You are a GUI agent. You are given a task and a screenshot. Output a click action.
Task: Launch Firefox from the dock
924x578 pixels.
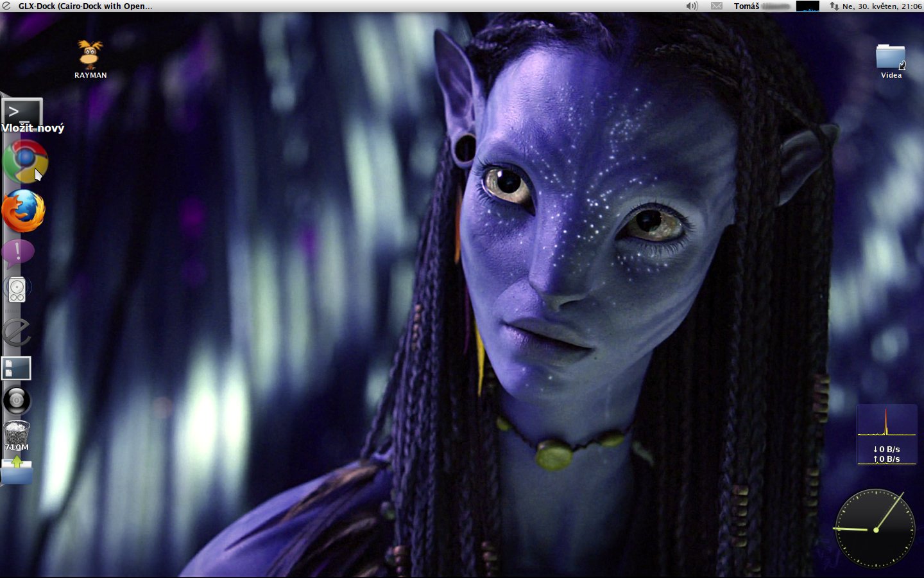[23, 211]
